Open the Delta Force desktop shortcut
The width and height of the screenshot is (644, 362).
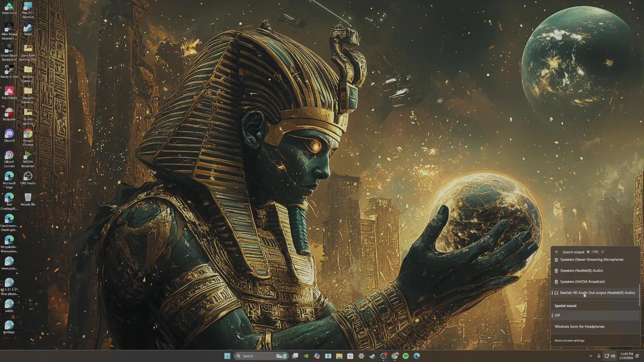[9, 8]
